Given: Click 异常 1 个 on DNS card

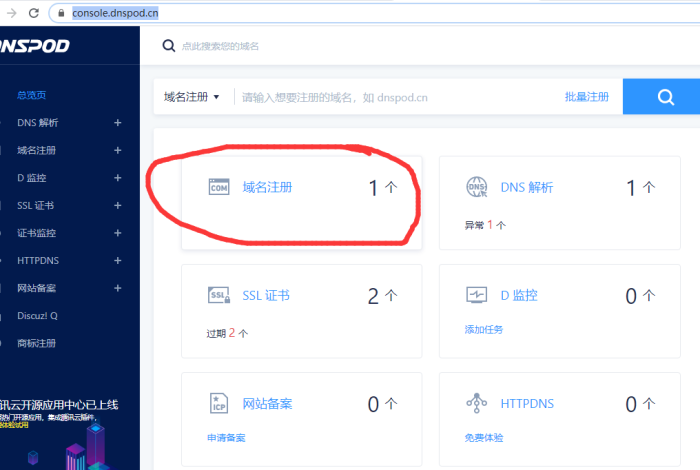Looking at the screenshot, I should (x=485, y=225).
